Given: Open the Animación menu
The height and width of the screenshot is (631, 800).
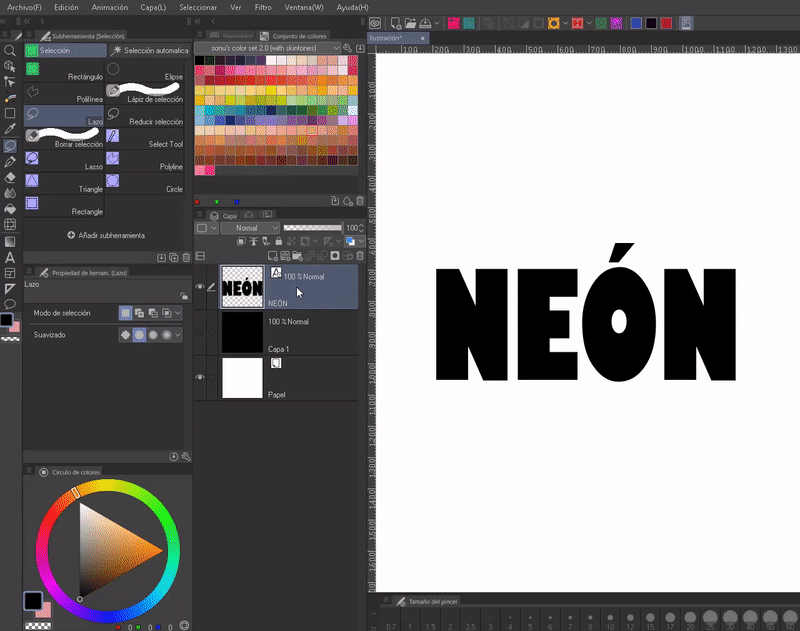Looking at the screenshot, I should [x=110, y=8].
